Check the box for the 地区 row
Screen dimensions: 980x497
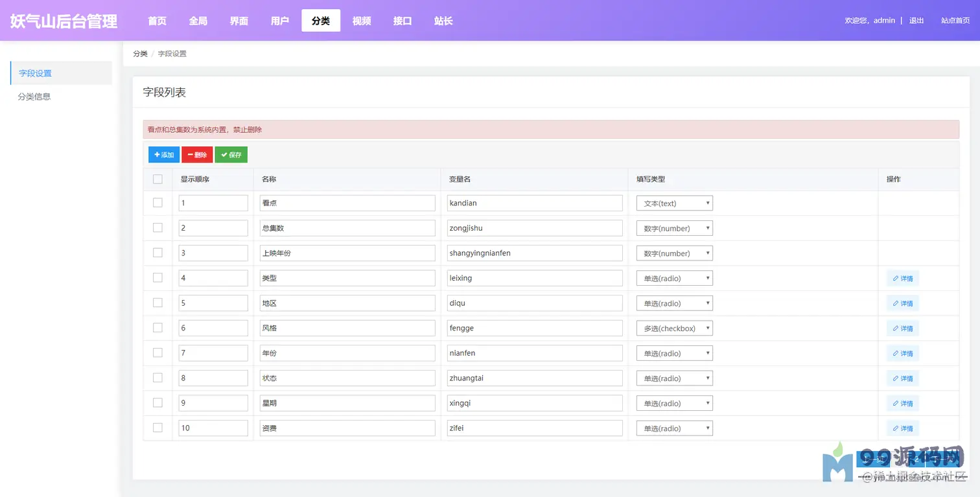point(157,303)
